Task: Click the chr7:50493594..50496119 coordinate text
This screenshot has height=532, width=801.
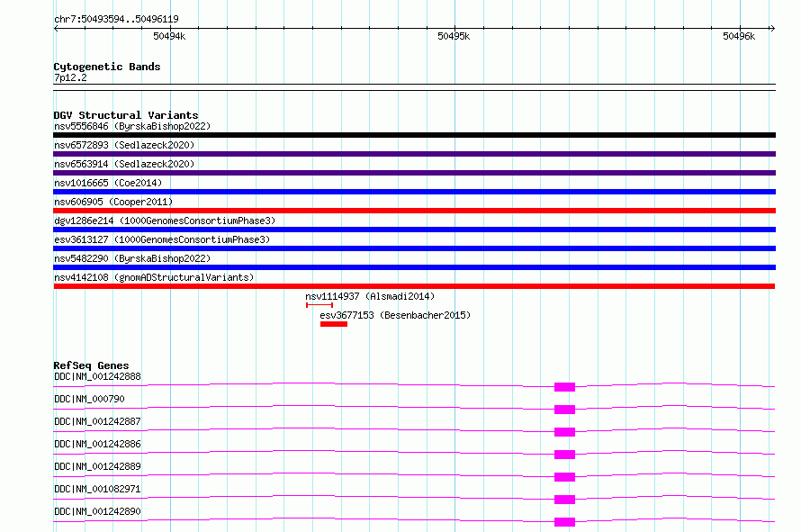Action: (116, 19)
